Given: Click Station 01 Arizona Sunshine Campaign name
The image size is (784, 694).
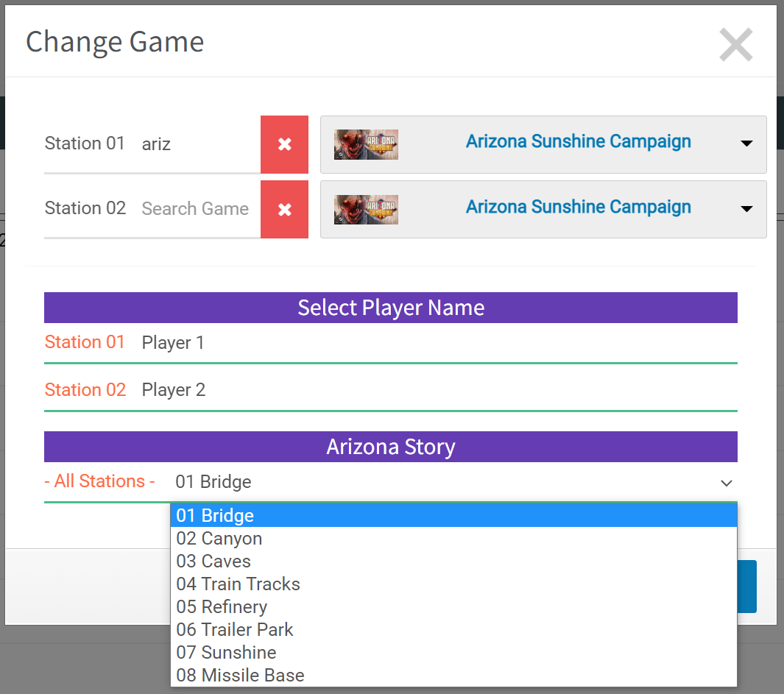Looking at the screenshot, I should click(579, 141).
